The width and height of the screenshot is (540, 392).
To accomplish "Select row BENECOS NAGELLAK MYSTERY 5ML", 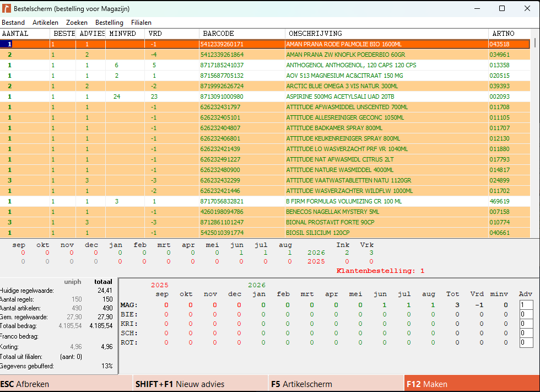I will coord(265,212).
